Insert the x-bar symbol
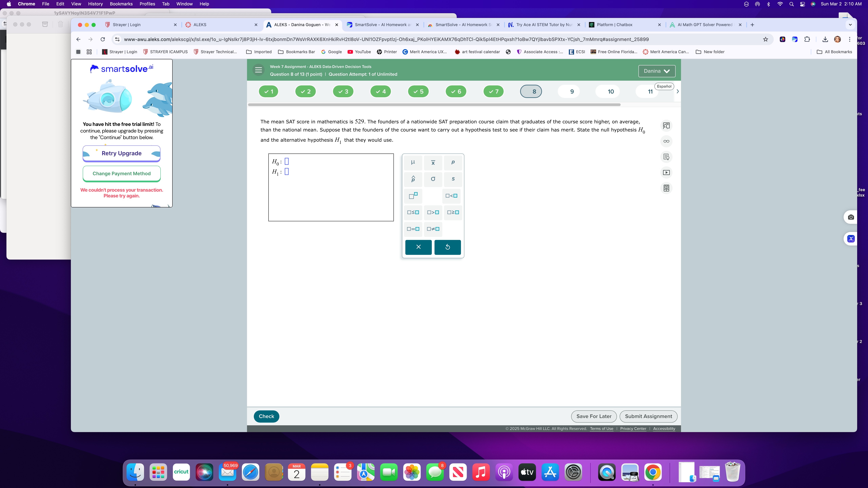The height and width of the screenshot is (488, 868). [x=433, y=162]
